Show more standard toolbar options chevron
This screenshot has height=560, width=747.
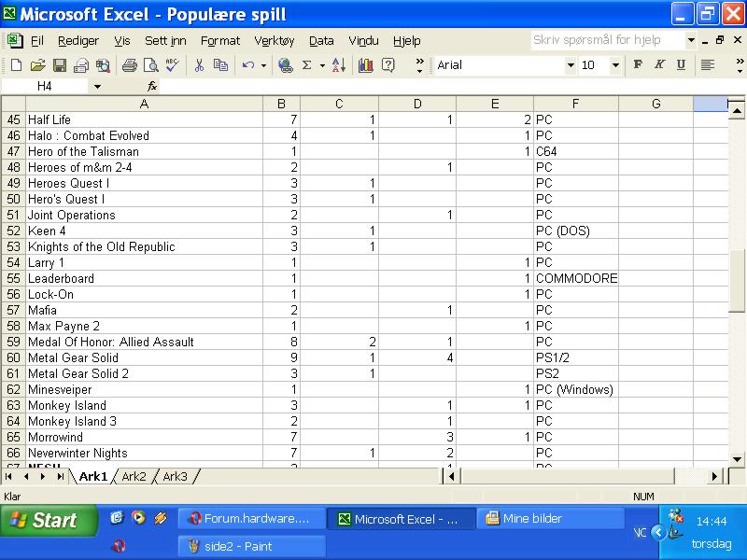click(x=419, y=65)
